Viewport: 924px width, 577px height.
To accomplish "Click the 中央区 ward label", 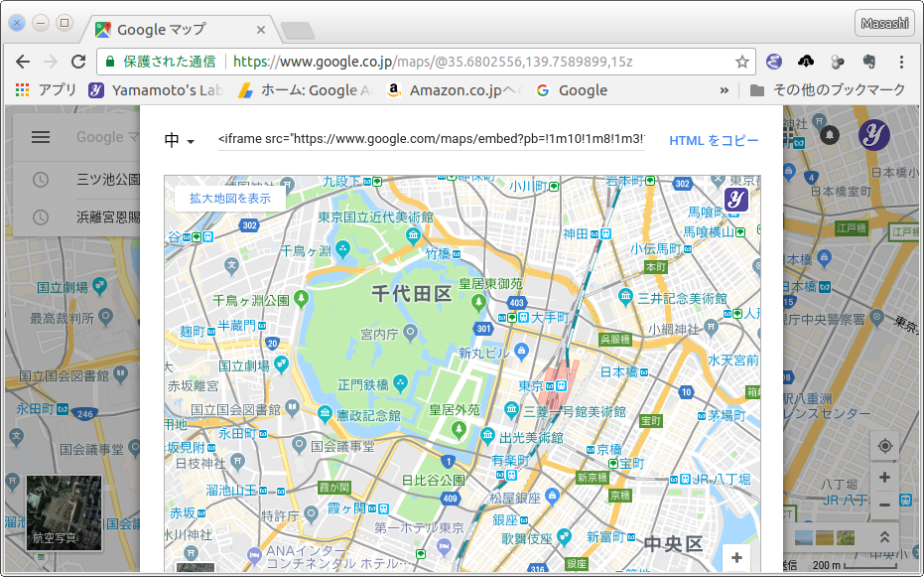I will click(x=673, y=543).
